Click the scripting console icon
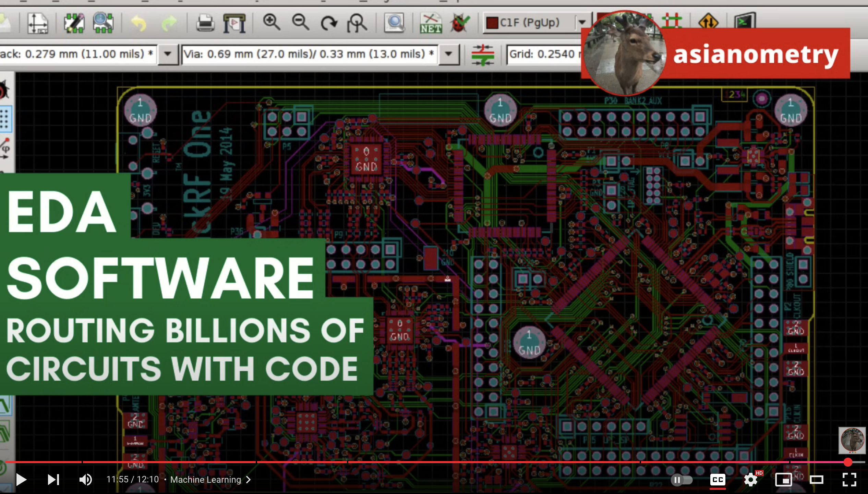This screenshot has width=868, height=494. 745,21
